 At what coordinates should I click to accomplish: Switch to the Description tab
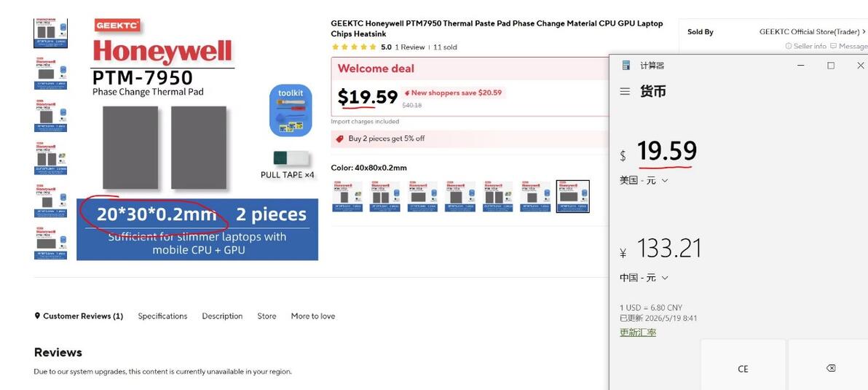click(222, 316)
